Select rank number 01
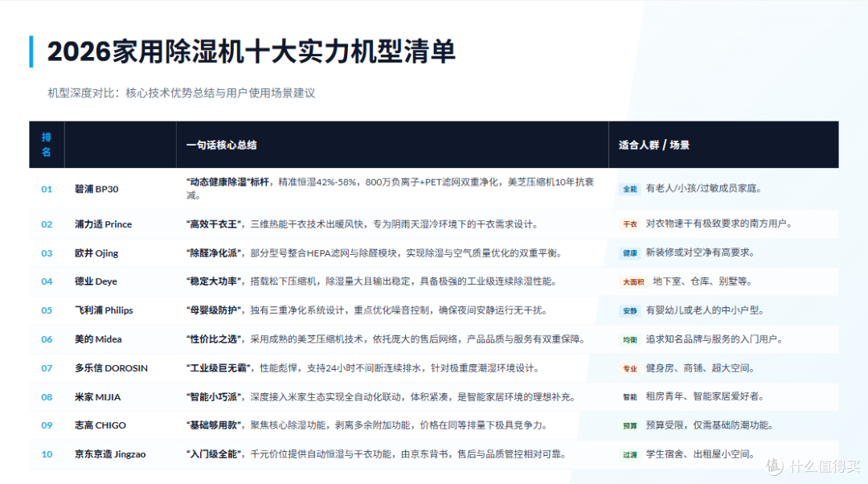 (47, 189)
